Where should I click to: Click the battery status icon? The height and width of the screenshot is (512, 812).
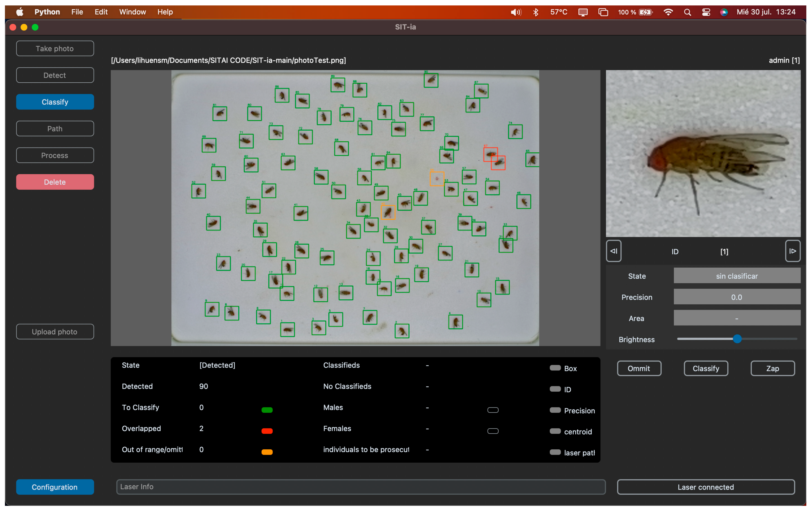(645, 13)
